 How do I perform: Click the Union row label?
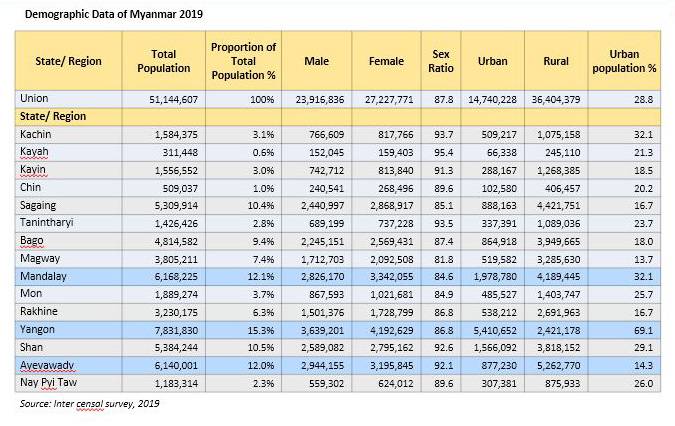tap(35, 99)
